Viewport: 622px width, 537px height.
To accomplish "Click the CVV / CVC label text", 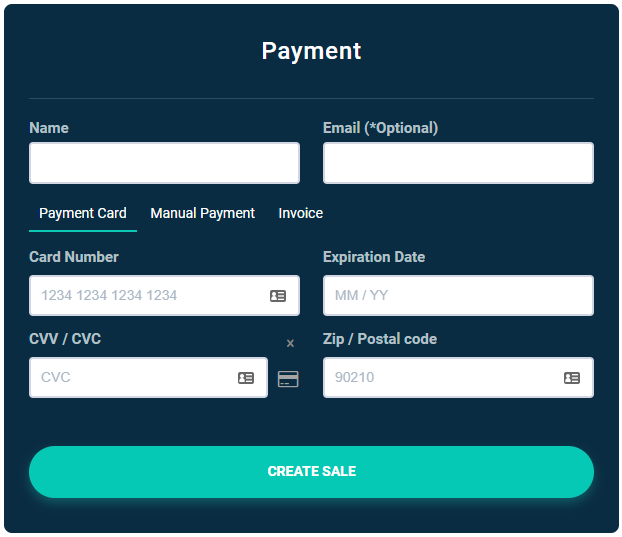I will pos(65,339).
